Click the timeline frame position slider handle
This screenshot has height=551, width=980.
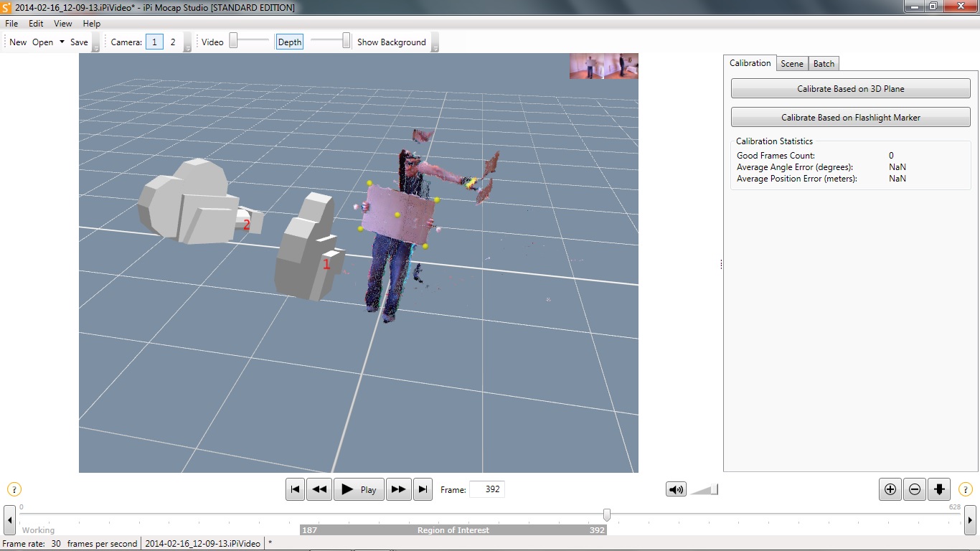(607, 514)
